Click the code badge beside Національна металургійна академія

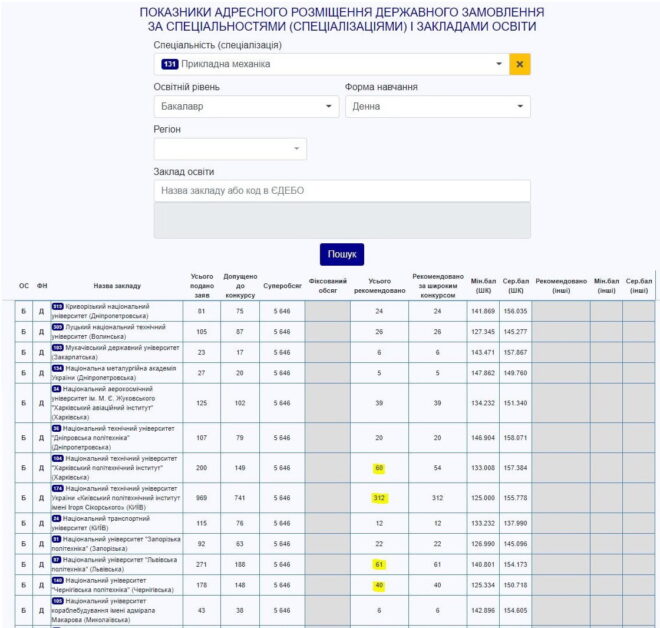tap(57, 368)
